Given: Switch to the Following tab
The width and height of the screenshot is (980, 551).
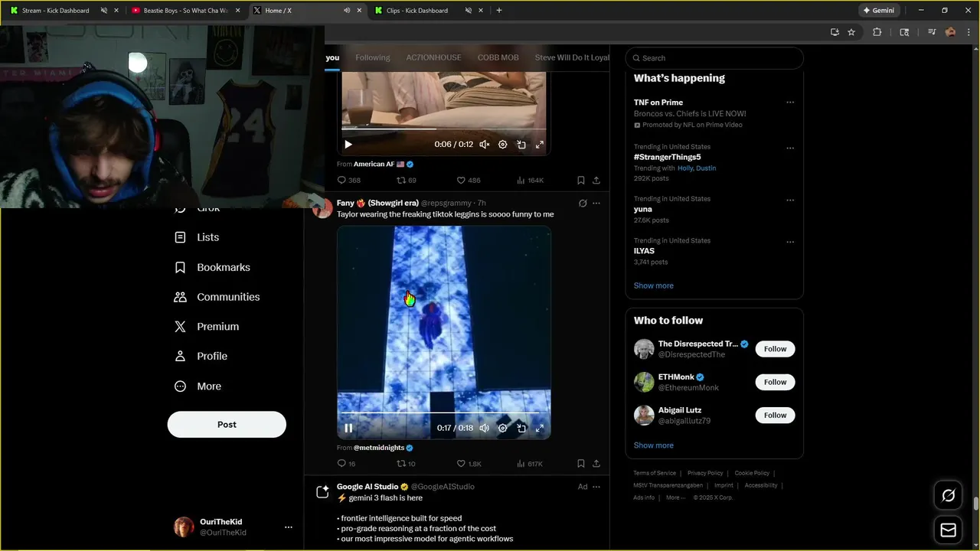Looking at the screenshot, I should 373,58.
